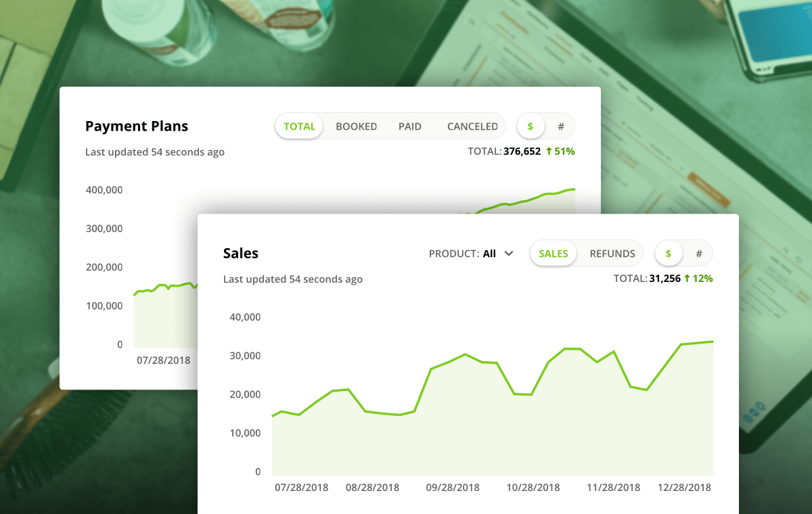Select the TOTAL tab in Payment Plans
Image resolution: width=812 pixels, height=514 pixels.
[299, 126]
